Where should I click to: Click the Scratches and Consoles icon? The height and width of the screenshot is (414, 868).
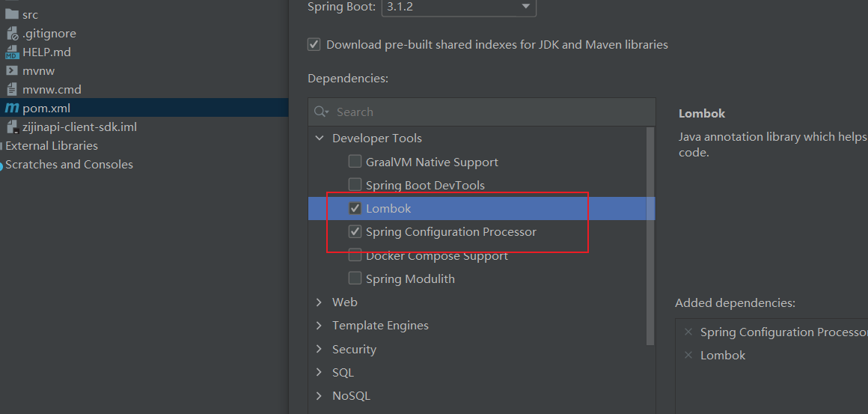pyautogui.click(x=1, y=165)
